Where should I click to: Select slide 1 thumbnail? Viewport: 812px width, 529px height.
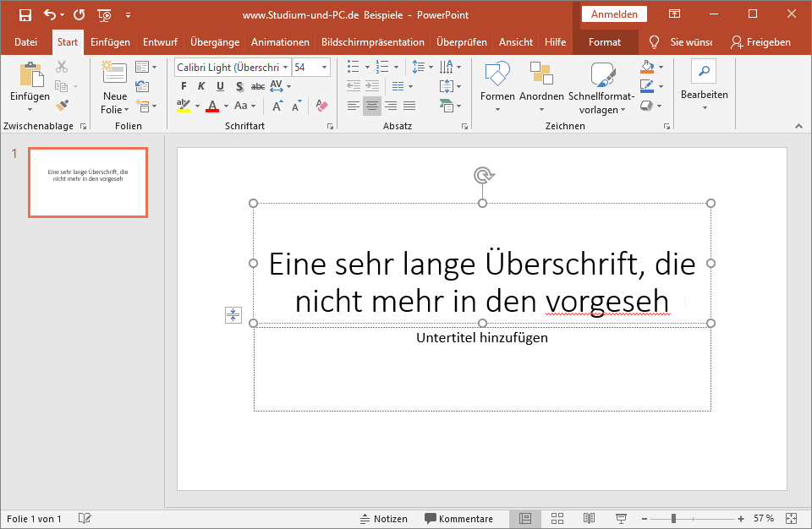(x=88, y=183)
